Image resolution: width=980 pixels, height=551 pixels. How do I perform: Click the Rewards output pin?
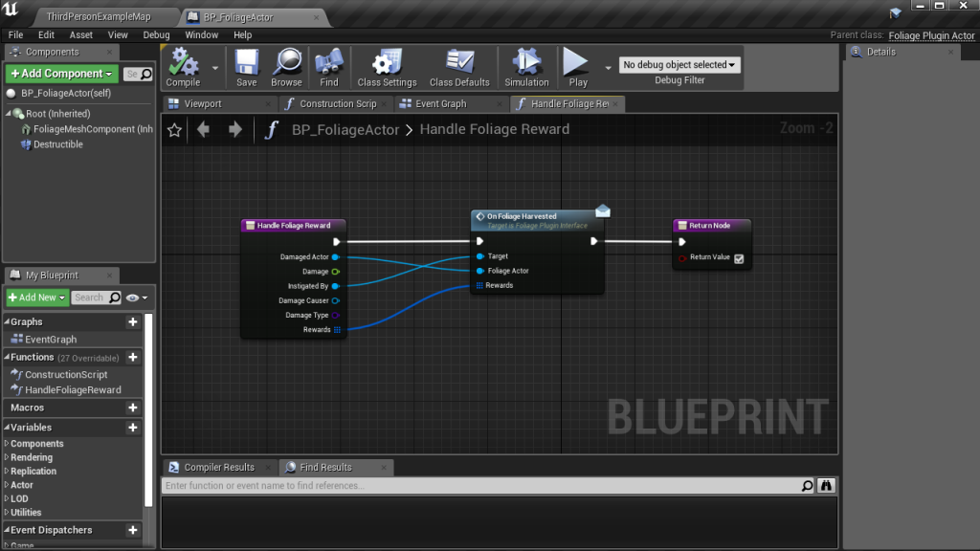(337, 330)
